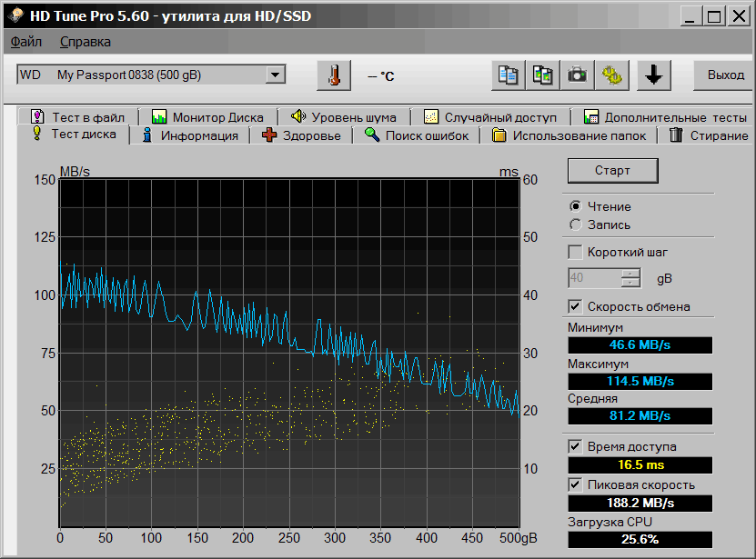The image size is (756, 559).
Task: Click the copy screenshot to clipboard icon
Action: click(x=543, y=75)
